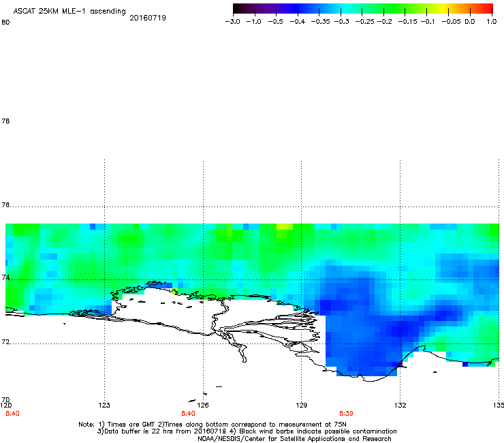The width and height of the screenshot is (504, 443).
Task: Click the yellow section of the color bar
Action: (445, 8)
